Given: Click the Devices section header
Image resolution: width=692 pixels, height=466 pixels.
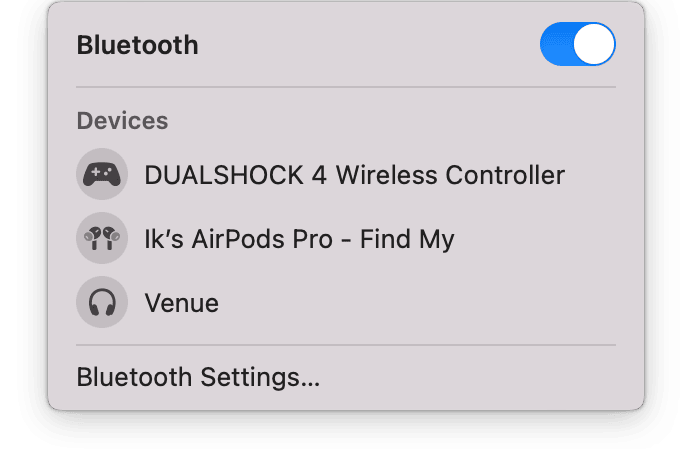Looking at the screenshot, I should click(x=122, y=120).
